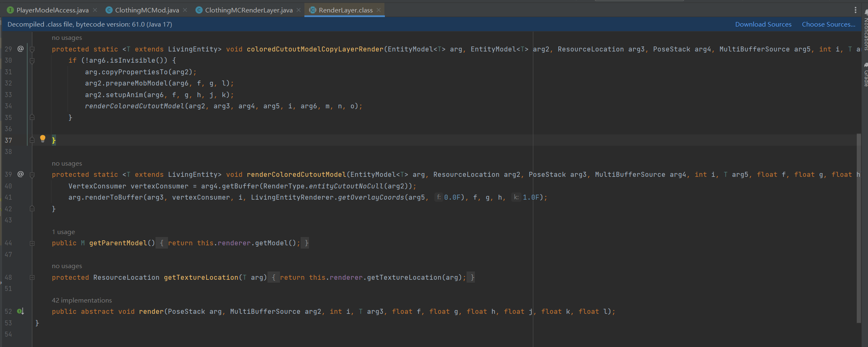The image size is (868, 347).
Task: Expand the getTextureLocation method at line 48
Action: point(32,277)
